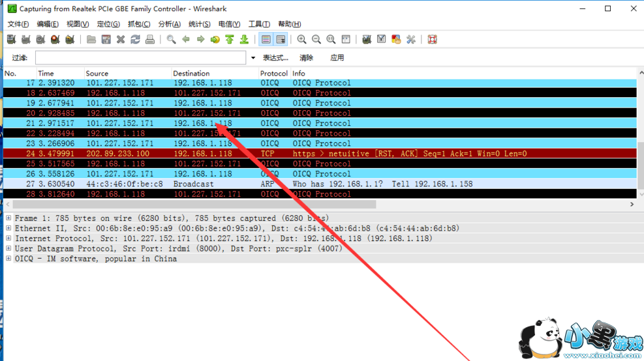This screenshot has height=361, width=644.
Task: Click the 表达式... button
Action: coord(275,58)
